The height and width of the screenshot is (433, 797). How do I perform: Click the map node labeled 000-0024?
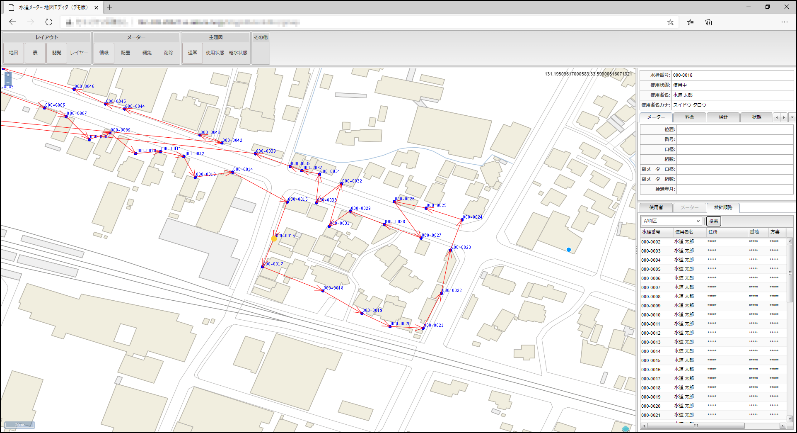click(x=463, y=219)
